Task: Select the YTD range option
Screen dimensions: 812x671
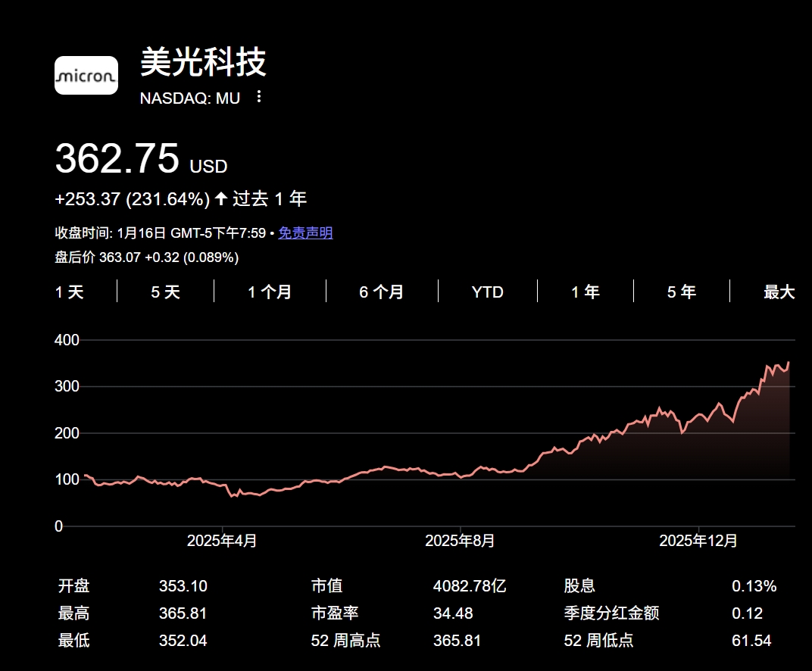Action: point(487,292)
